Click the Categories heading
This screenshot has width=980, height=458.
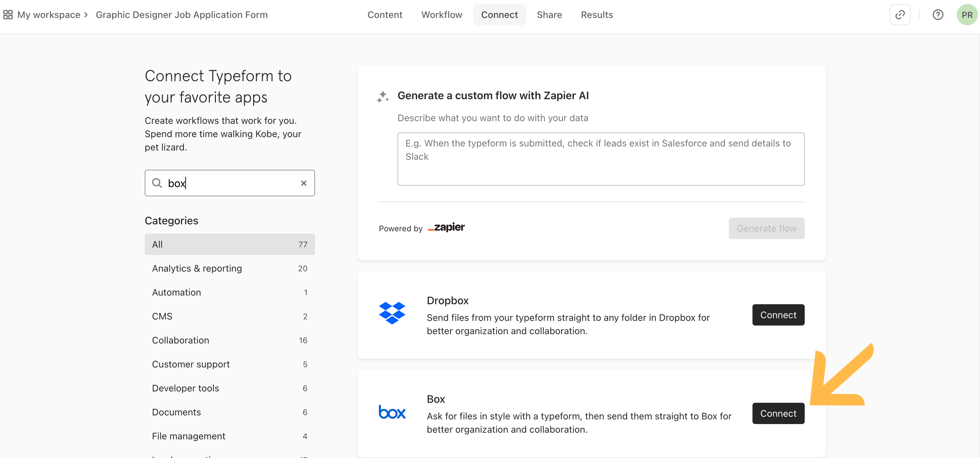pos(171,221)
